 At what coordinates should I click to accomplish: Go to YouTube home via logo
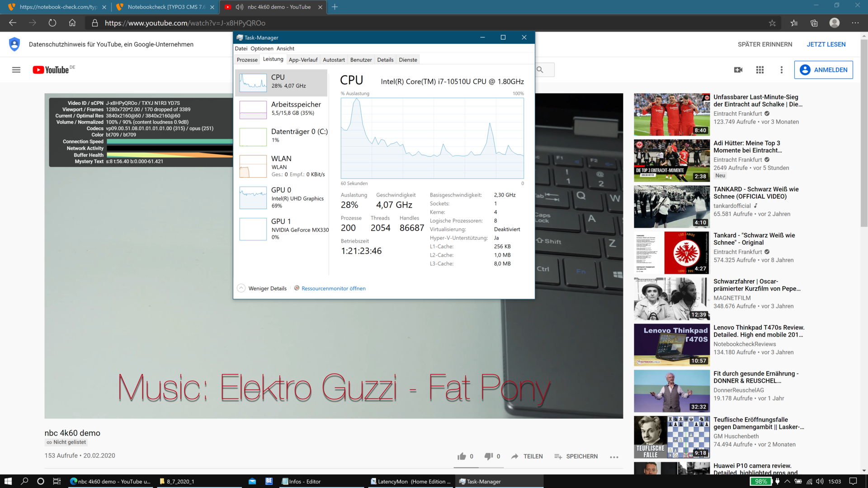51,70
